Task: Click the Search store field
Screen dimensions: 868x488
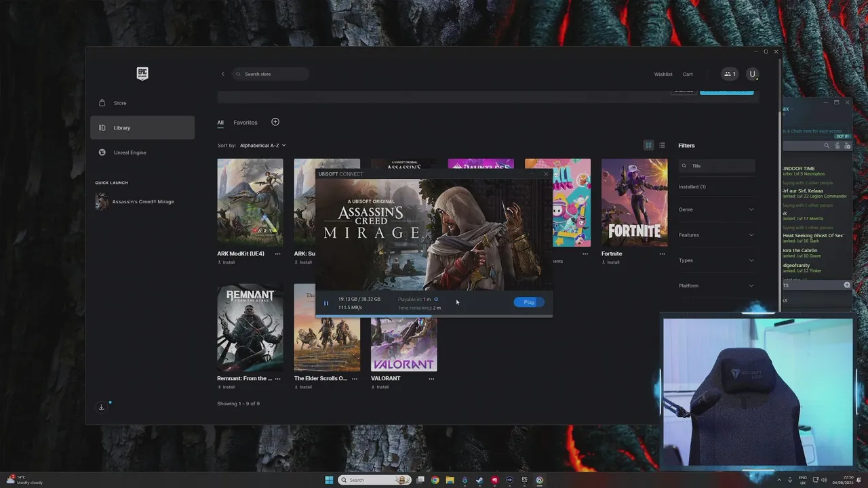Action: tap(270, 74)
